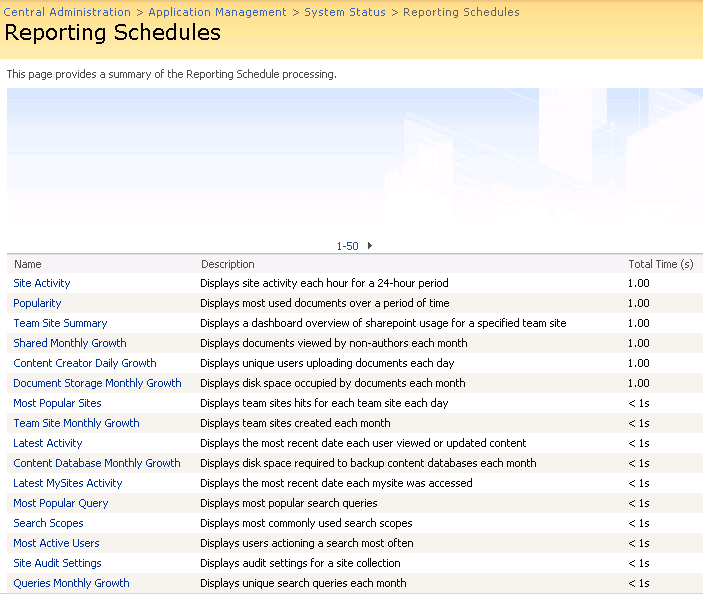Select the Team Site Summary report
The height and width of the screenshot is (594, 703).
pos(60,323)
